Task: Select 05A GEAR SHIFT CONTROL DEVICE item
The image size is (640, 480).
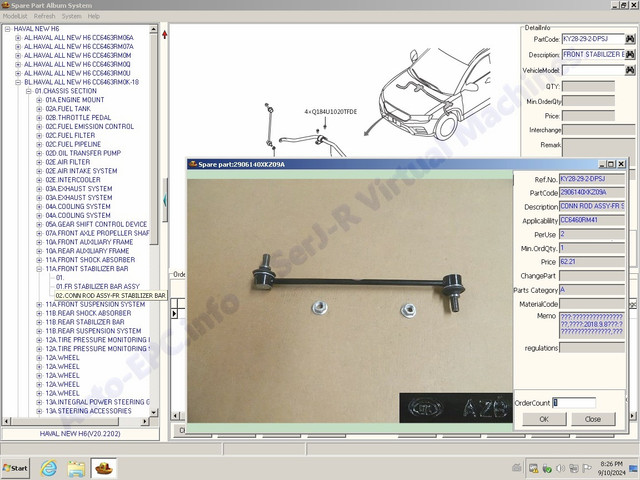Action: tap(96, 224)
